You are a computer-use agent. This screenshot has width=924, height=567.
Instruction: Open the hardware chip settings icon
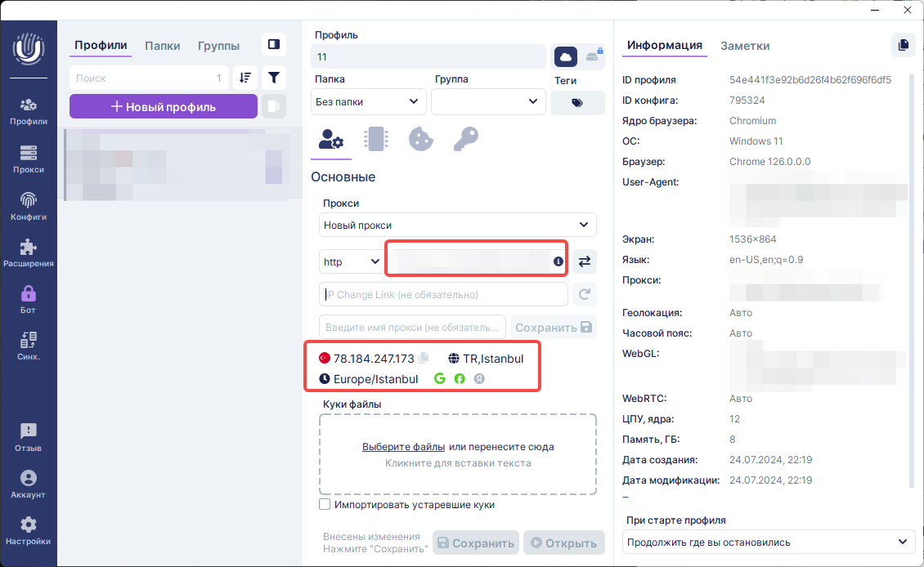click(x=376, y=139)
